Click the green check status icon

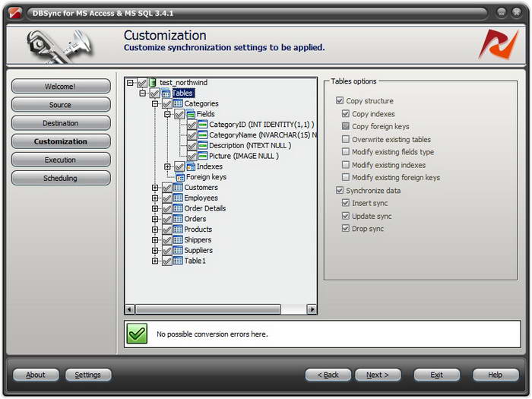coord(137,334)
